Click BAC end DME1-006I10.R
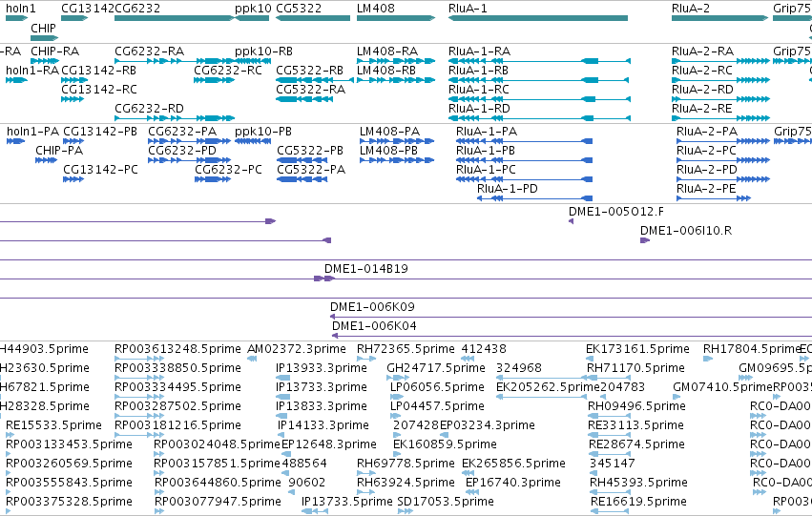Image resolution: width=812 pixels, height=516 pixels. (645, 240)
